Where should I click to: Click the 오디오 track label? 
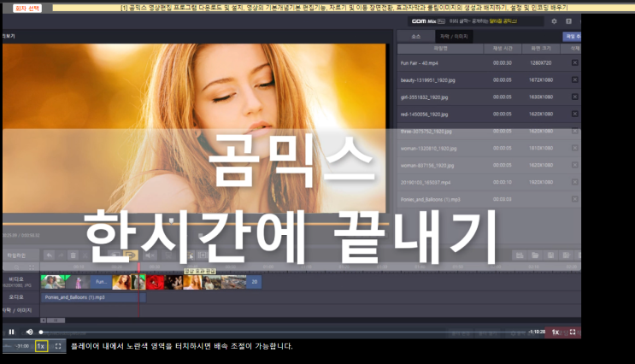16,297
